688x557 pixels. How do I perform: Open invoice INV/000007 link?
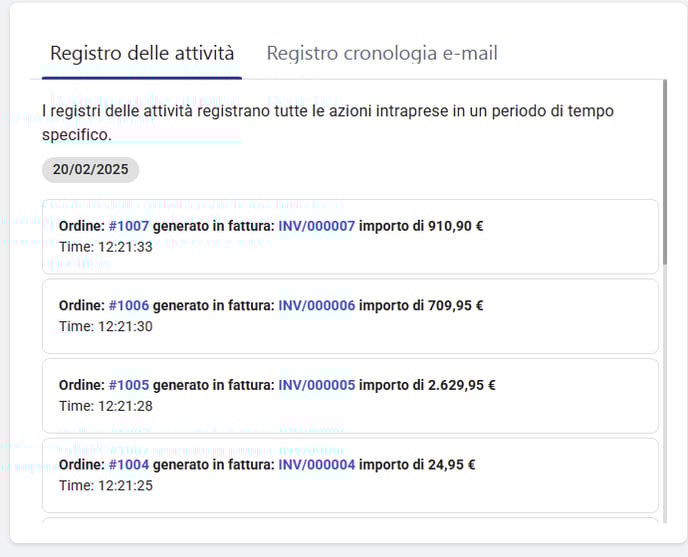tap(316, 226)
